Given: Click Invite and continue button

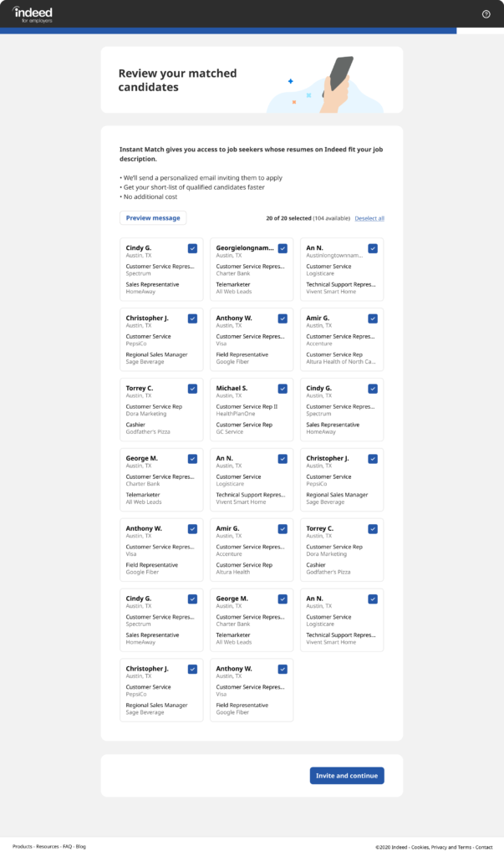Looking at the screenshot, I should point(347,776).
